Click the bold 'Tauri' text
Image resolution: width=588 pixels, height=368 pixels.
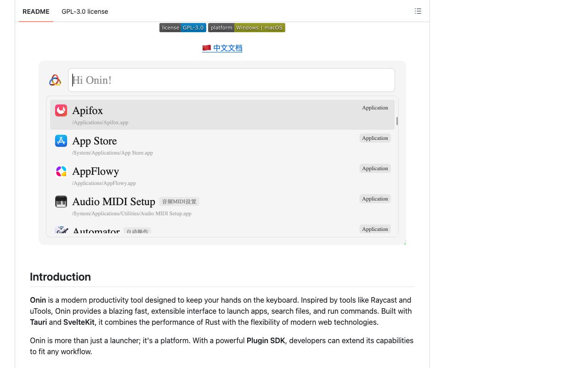(39, 322)
